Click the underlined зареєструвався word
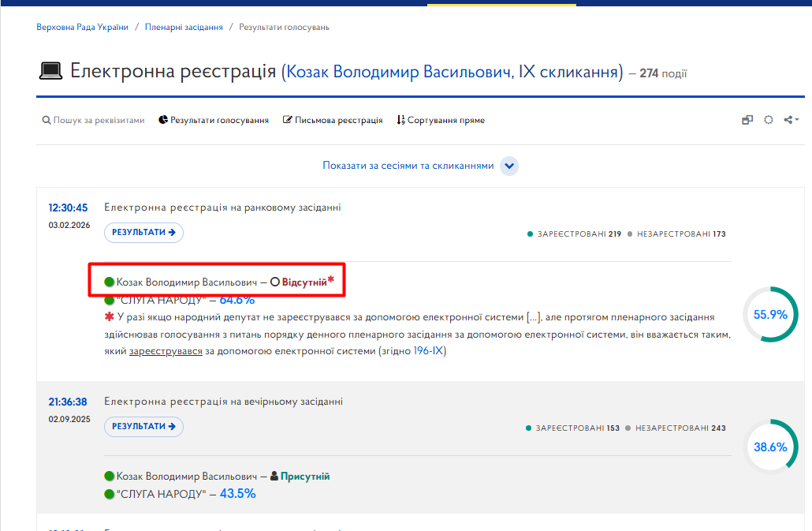This screenshot has width=812, height=531. click(x=166, y=351)
